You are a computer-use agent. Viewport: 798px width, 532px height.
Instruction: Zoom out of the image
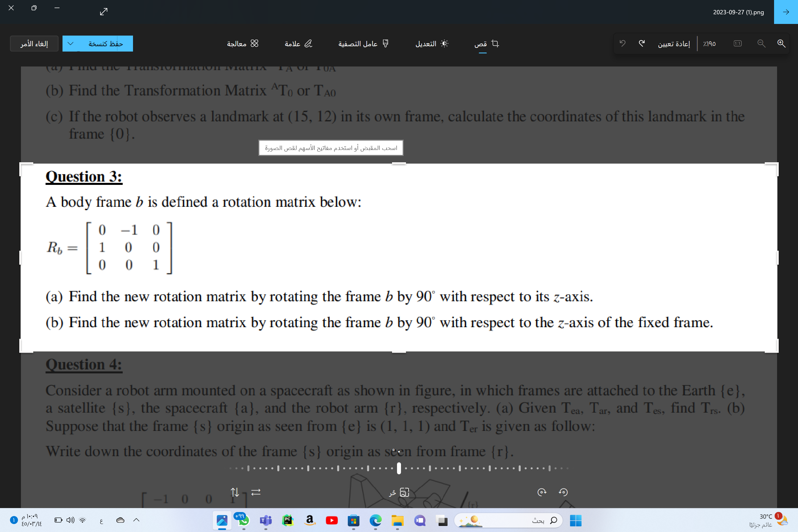(761, 44)
